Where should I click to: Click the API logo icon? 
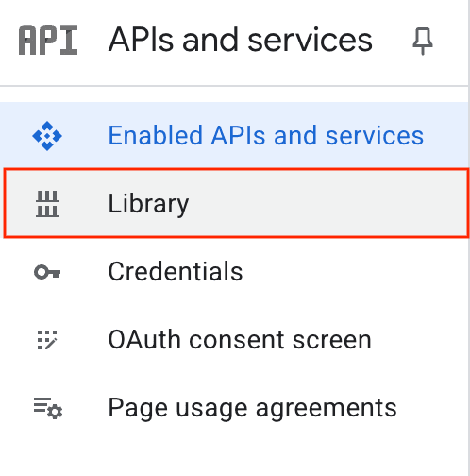(48, 40)
